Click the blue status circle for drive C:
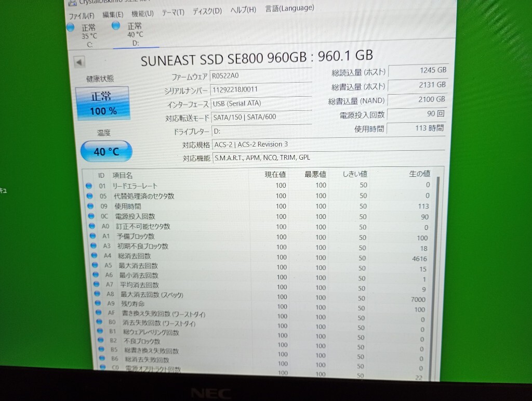The width and height of the screenshot is (532, 401). [x=71, y=27]
